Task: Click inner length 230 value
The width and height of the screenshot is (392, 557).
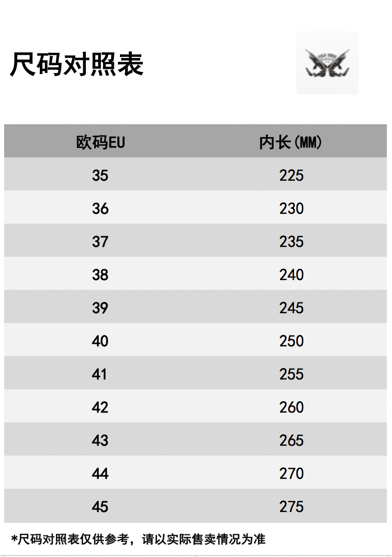Action: pos(291,209)
